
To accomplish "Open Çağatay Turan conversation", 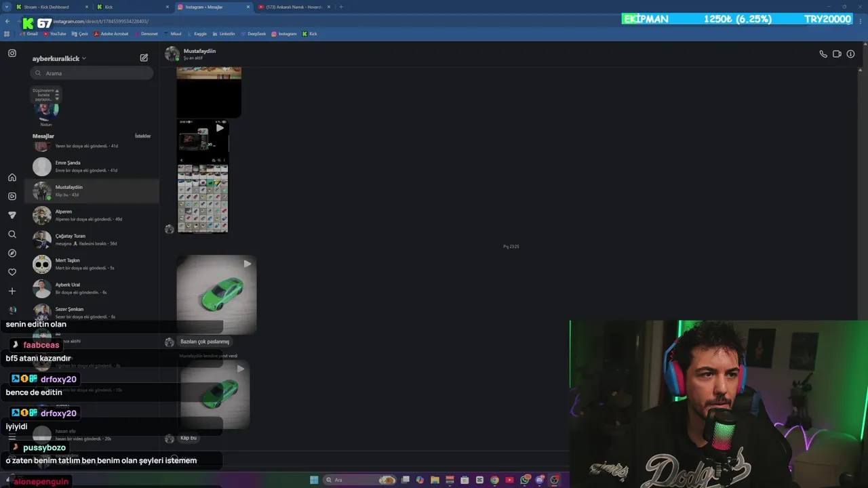I will [92, 239].
